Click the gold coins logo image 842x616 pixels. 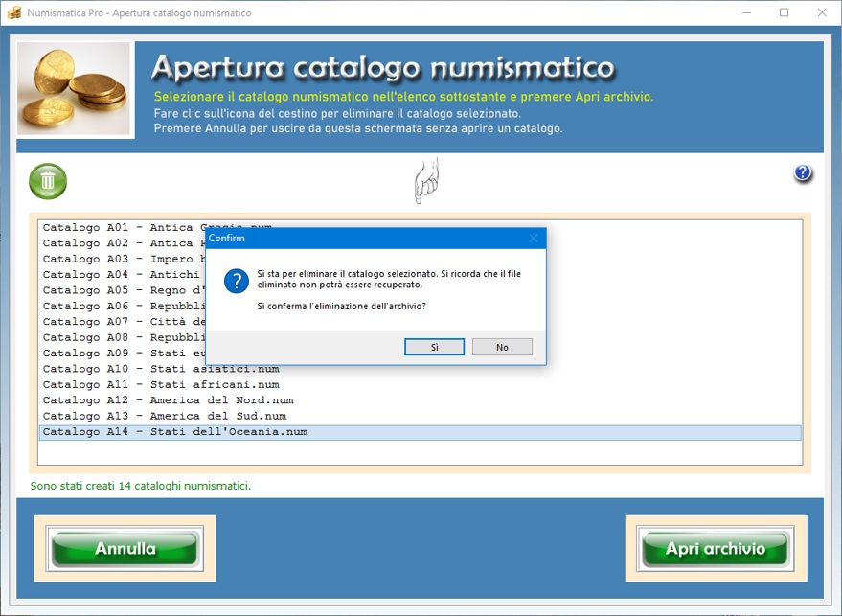(x=76, y=90)
